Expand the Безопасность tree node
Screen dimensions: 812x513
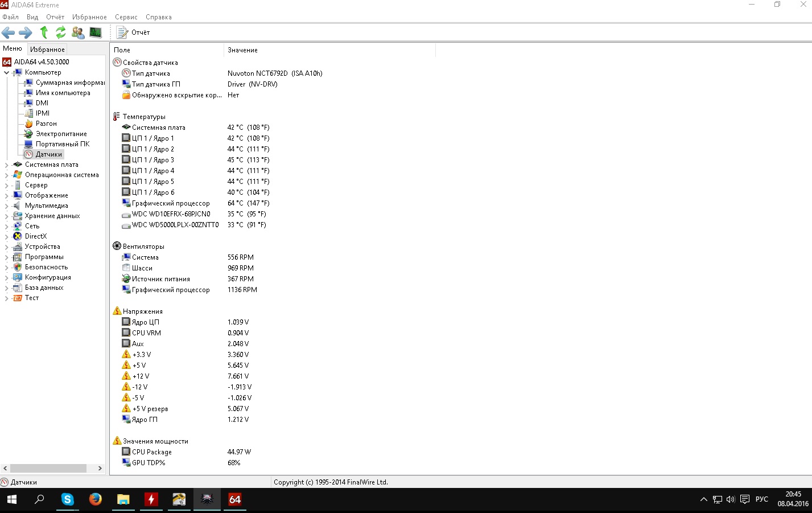tap(6, 267)
